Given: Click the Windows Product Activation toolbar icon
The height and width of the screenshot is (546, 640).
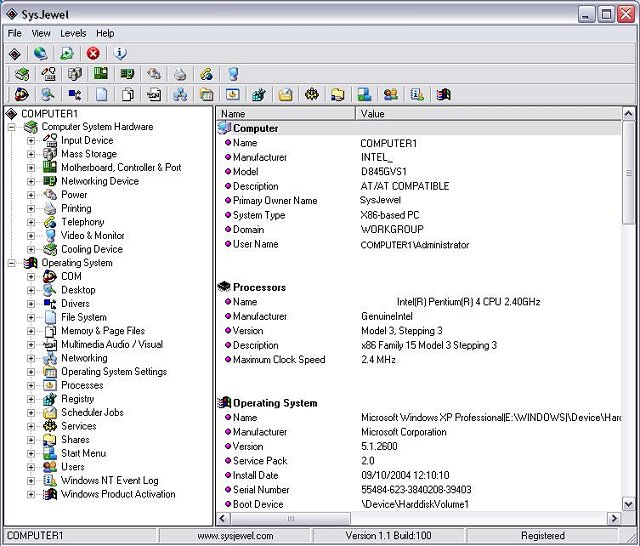Looking at the screenshot, I should tap(443, 95).
